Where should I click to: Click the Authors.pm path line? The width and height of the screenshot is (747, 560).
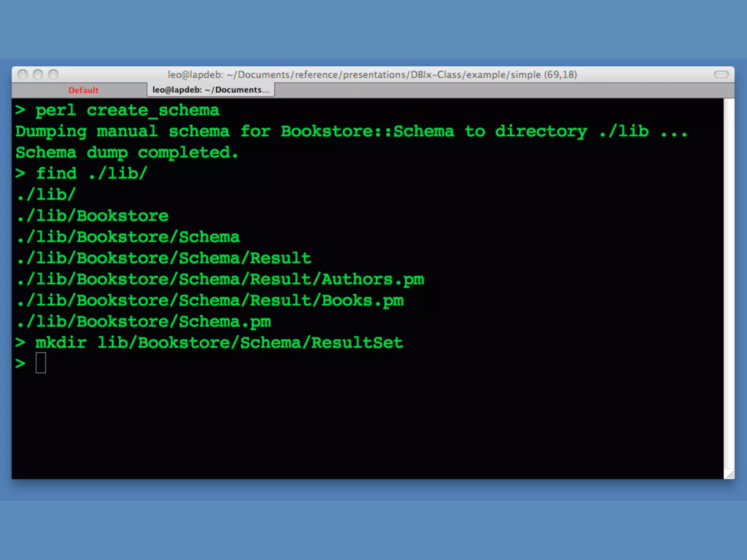[220, 279]
